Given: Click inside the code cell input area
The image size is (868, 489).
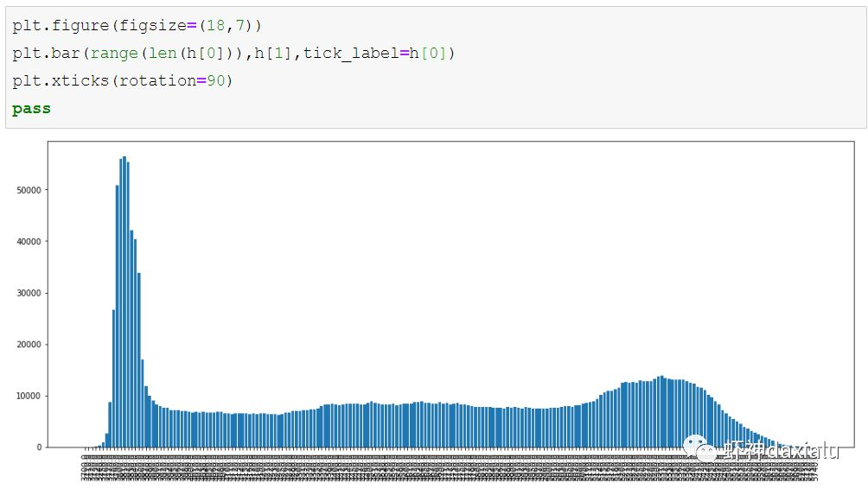Looking at the screenshot, I should point(436,67).
